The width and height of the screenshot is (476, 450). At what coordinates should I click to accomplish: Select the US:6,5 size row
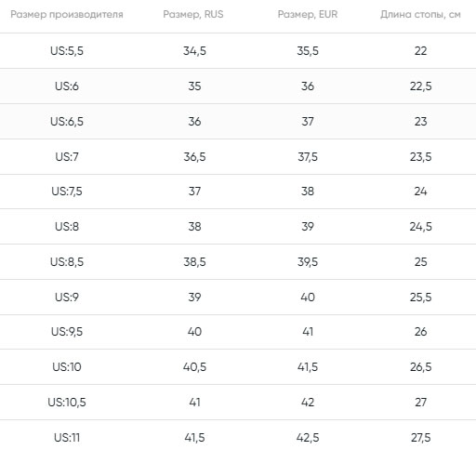pos(238,122)
